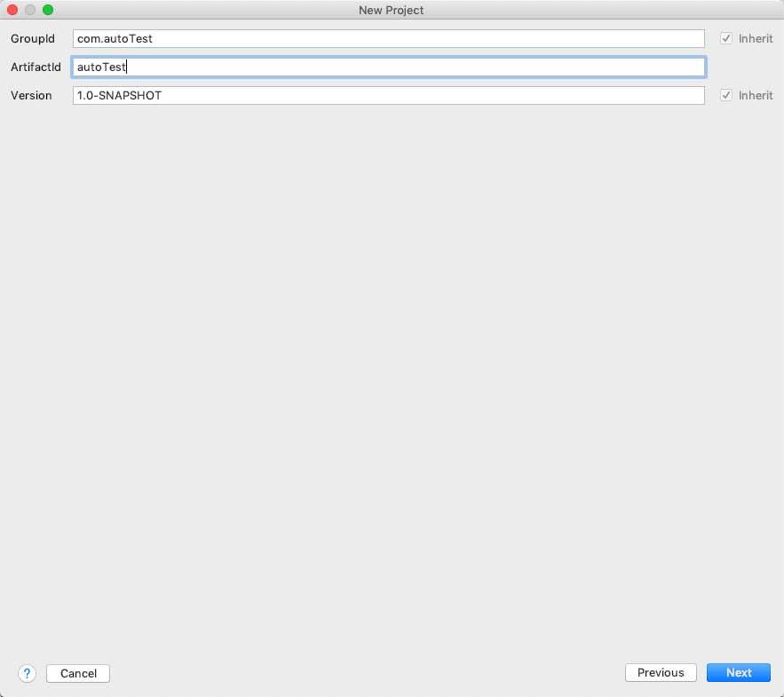Click the help question mark icon

pyautogui.click(x=27, y=674)
